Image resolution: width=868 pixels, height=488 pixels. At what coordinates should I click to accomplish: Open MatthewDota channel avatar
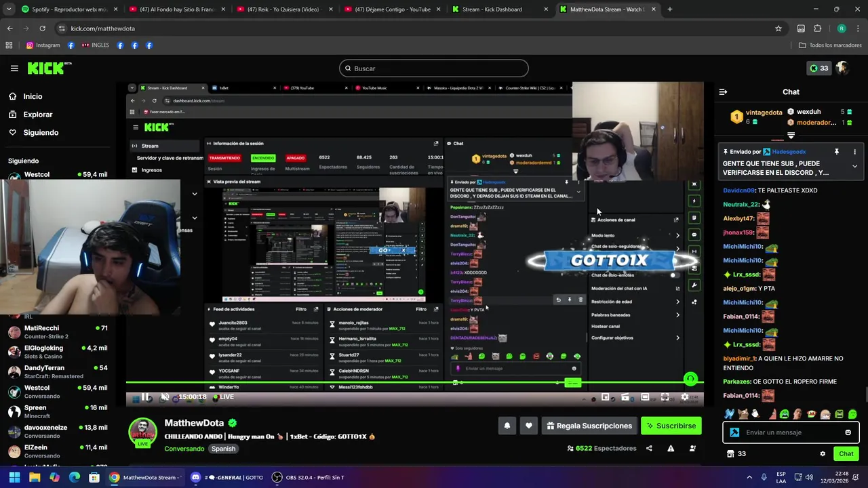143,432
